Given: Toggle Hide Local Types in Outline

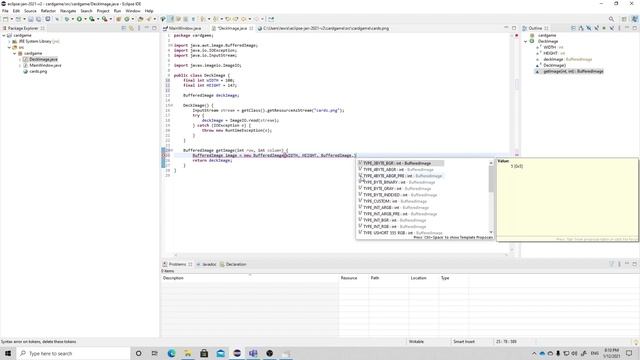Looking at the screenshot, I should [x=612, y=28].
